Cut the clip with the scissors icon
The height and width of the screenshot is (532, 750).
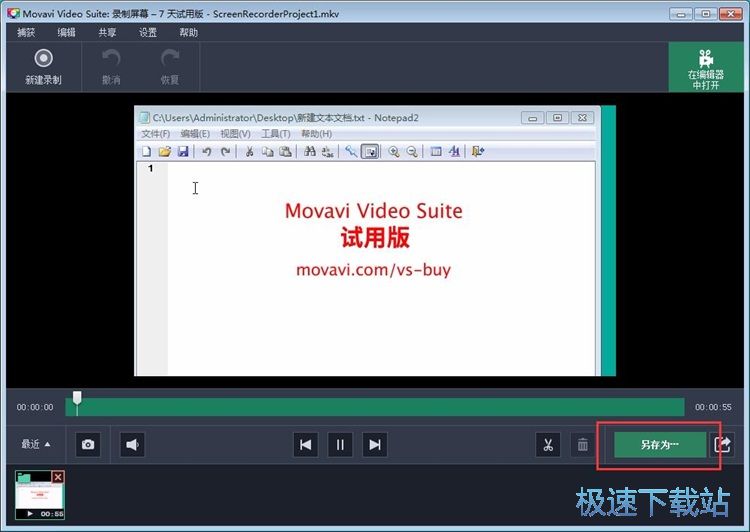[x=548, y=444]
